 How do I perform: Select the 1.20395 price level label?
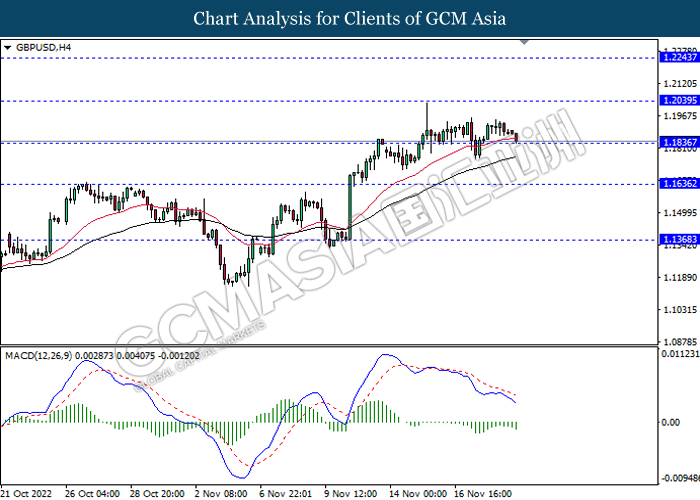pyautogui.click(x=680, y=100)
